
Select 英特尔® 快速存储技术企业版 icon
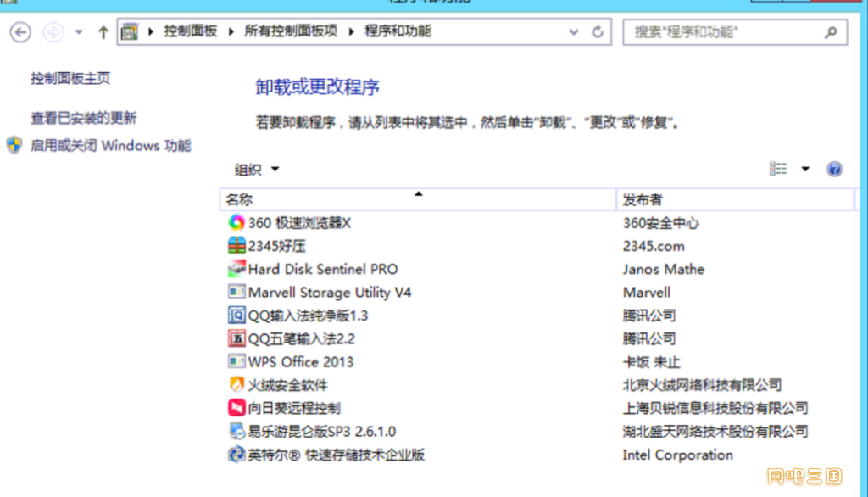pos(236,455)
